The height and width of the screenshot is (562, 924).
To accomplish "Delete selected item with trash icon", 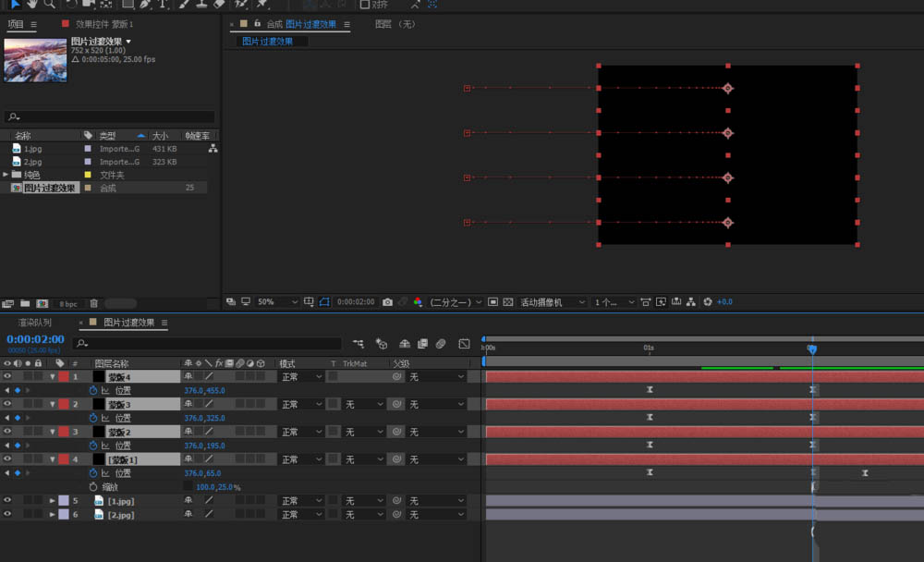I will click(93, 303).
